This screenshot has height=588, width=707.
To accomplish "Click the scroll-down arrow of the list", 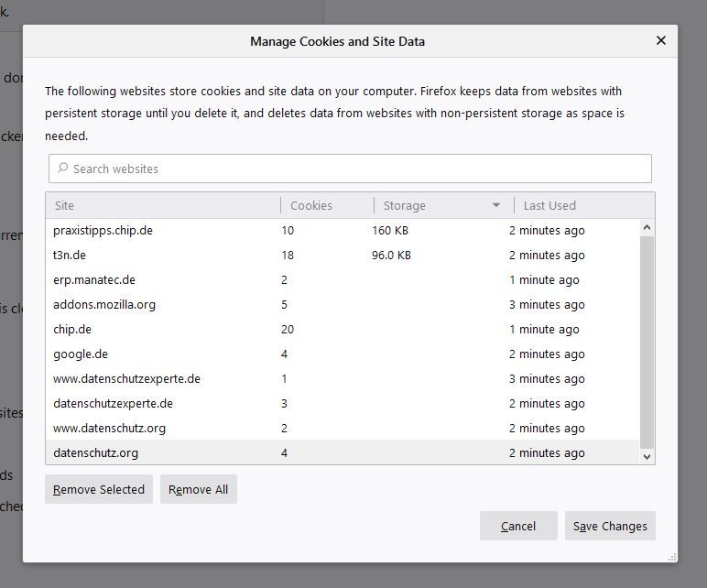I will coord(647,457).
